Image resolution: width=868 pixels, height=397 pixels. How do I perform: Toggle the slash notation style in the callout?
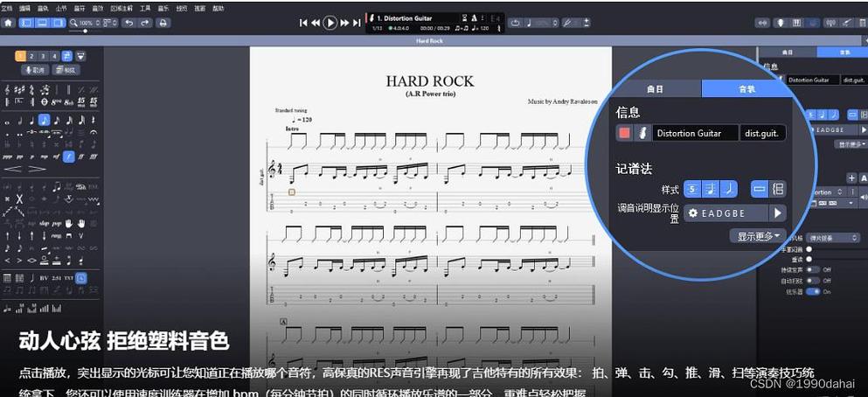pos(730,190)
